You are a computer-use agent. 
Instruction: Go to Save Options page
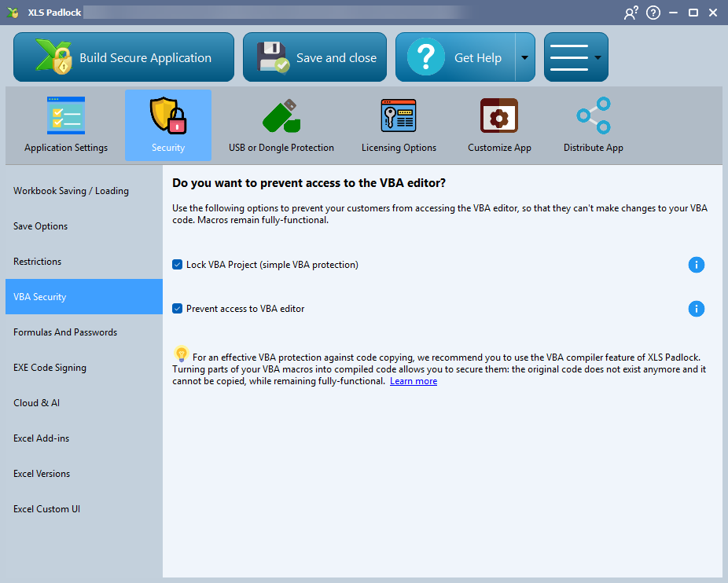click(84, 226)
